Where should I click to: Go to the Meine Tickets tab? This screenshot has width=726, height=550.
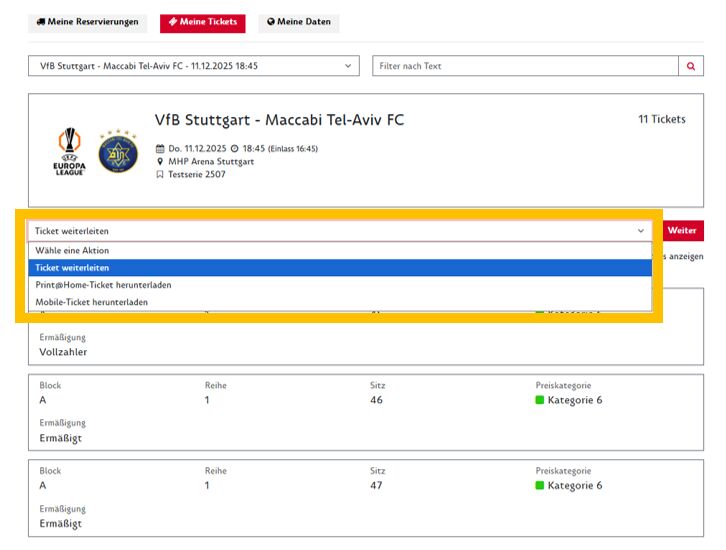(202, 22)
